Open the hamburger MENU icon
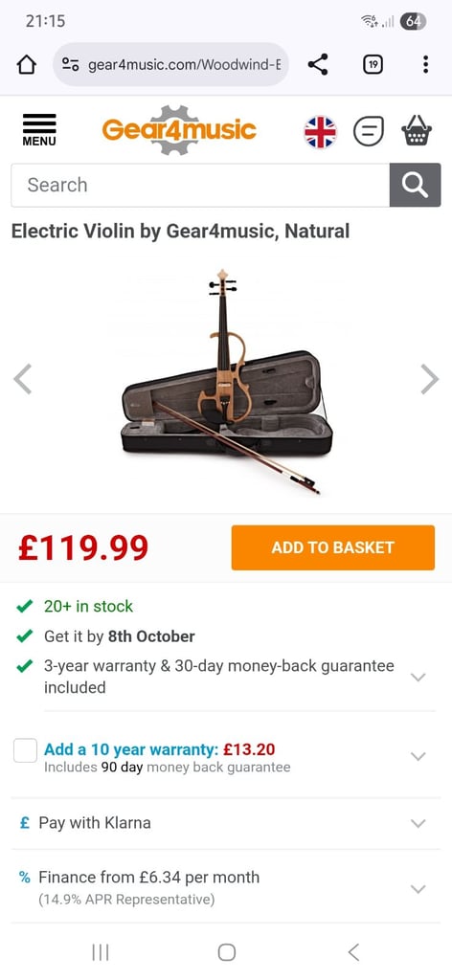452x980 pixels. coord(38,130)
